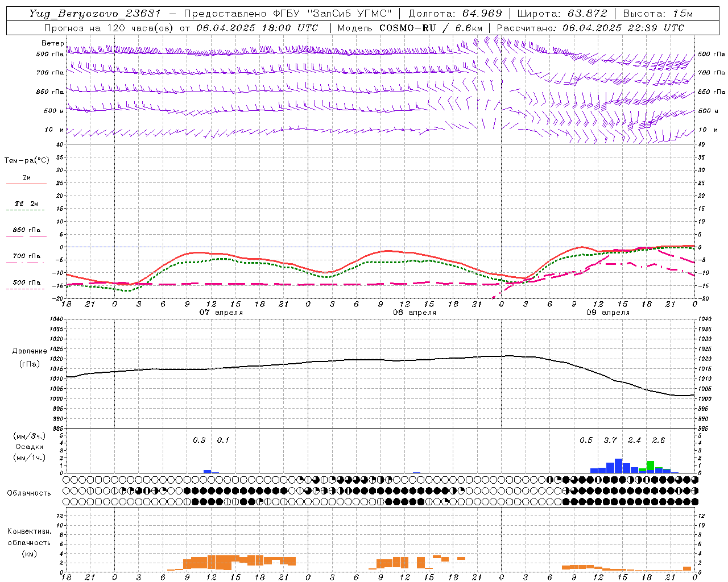The height and width of the screenshot is (582, 728).
Task: Click the Осадки panel label
Action: 30,447
